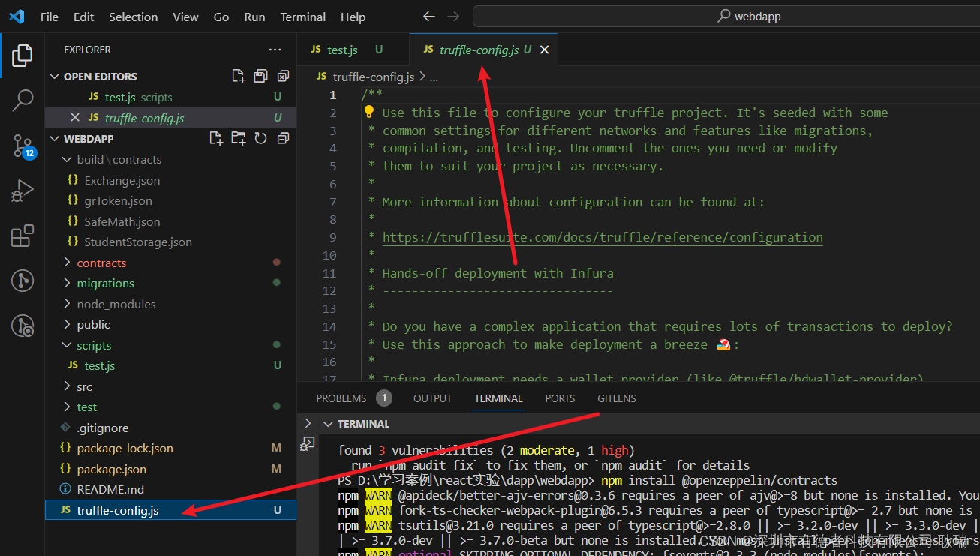Select the TERMINAL panel tab
Viewport: 980px width, 556px height.
[x=498, y=398]
